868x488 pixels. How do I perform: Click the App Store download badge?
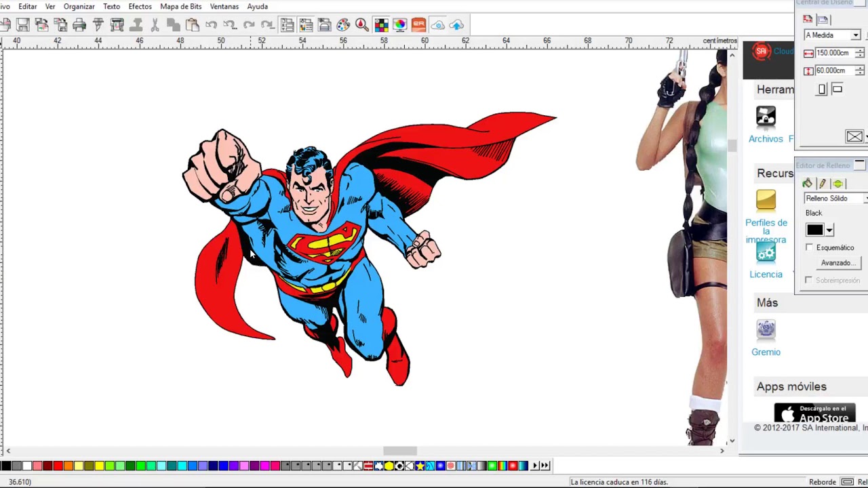814,413
